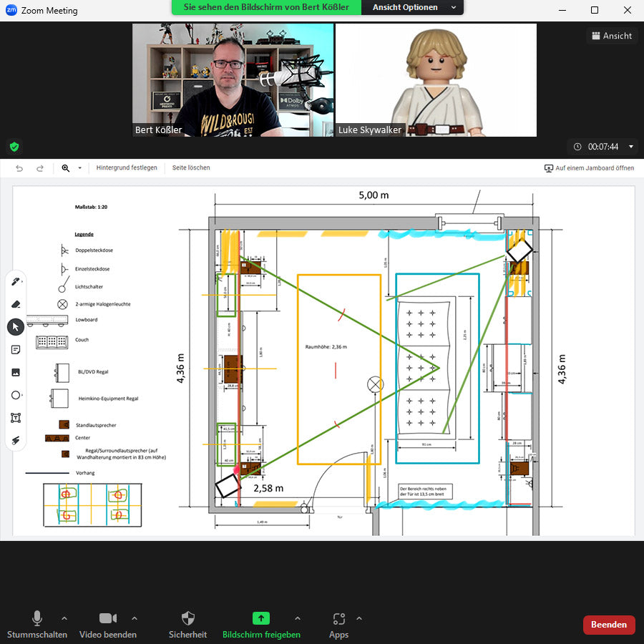Click the undo arrow

coord(19,168)
